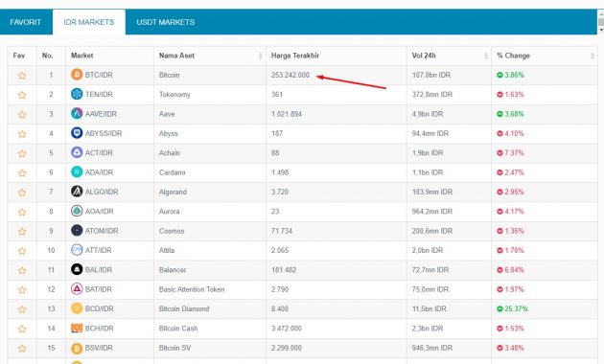Toggle favorite star for BTC/IDR

click(22, 76)
